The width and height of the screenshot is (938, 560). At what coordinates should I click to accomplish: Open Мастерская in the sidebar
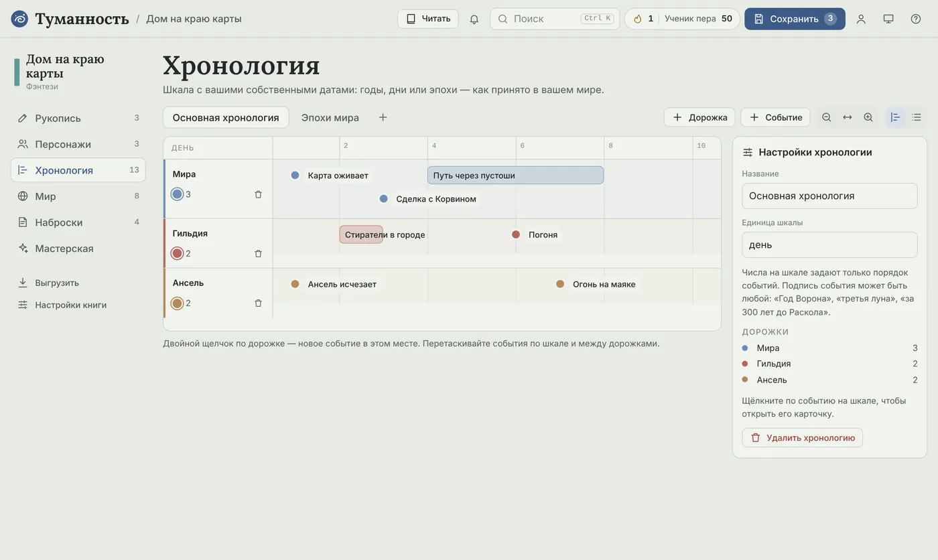click(78, 249)
